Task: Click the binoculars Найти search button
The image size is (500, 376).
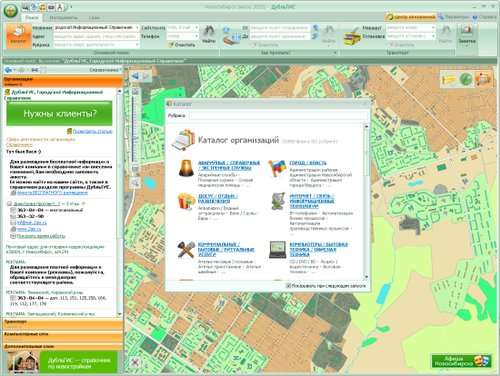Action: pos(209,35)
